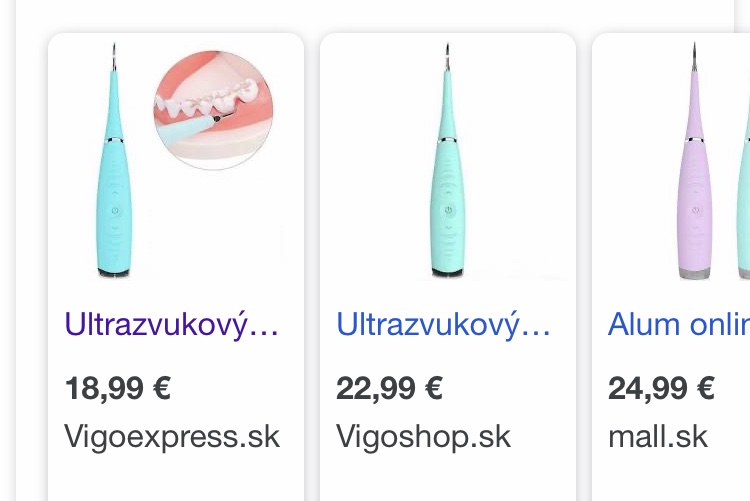Screen dimensions: 750x501
Task: Open the visited purple Ultrazvukový… title link
Action: pos(171,325)
